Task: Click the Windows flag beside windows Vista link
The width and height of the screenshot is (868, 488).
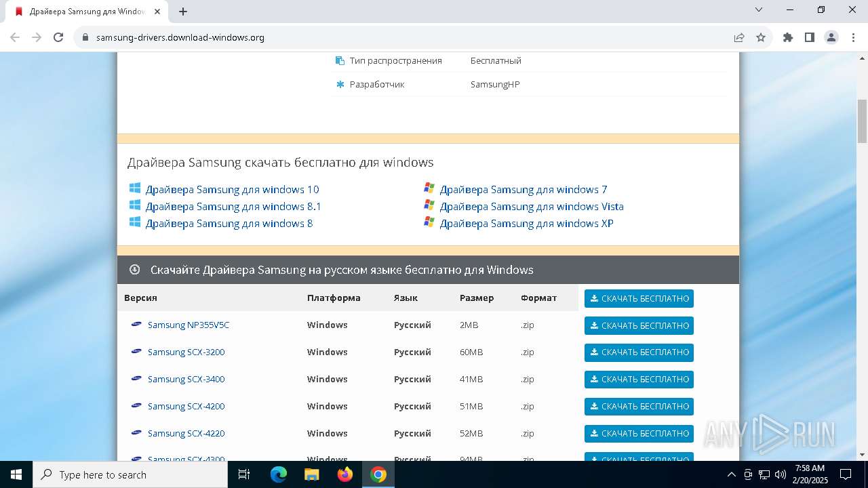Action: pos(429,205)
